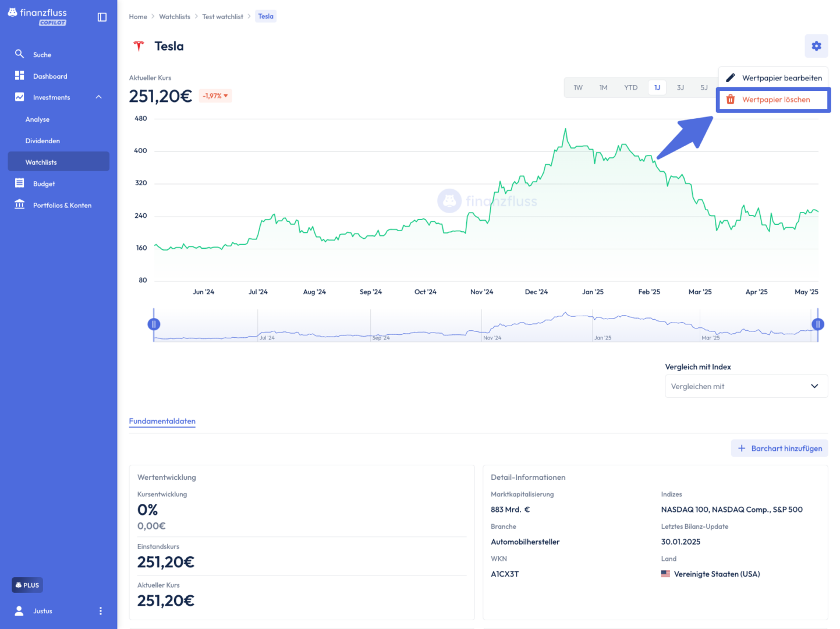Click the left range slider handle
This screenshot has width=840, height=629.
click(154, 324)
